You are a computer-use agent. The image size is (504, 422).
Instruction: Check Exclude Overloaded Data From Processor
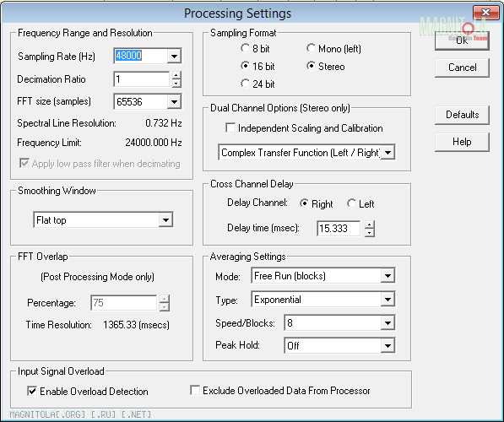pyautogui.click(x=195, y=390)
